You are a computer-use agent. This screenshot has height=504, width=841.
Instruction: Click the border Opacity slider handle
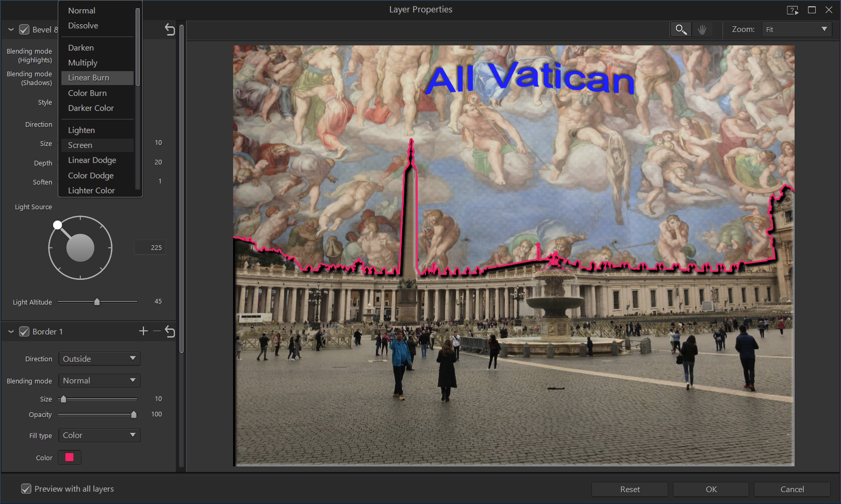tap(134, 414)
